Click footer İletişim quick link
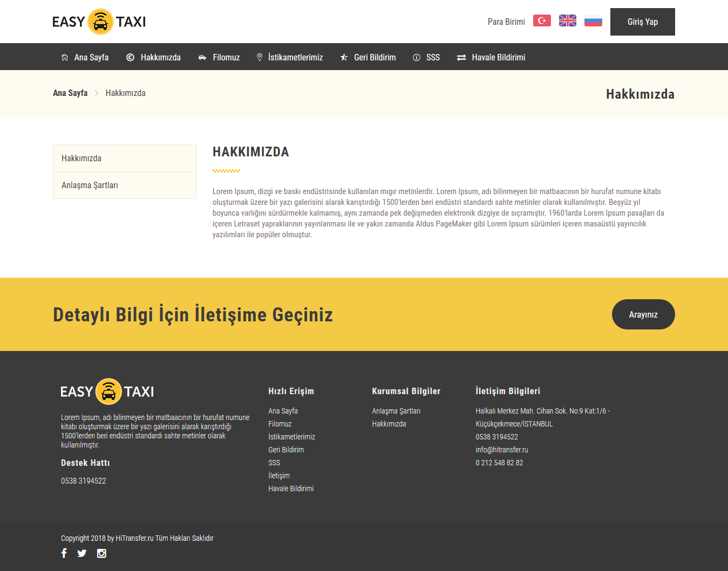The width and height of the screenshot is (728, 571). [279, 476]
